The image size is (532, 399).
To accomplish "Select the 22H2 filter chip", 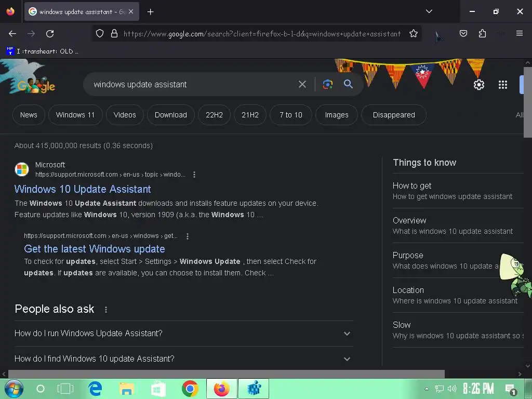I will coord(215,115).
